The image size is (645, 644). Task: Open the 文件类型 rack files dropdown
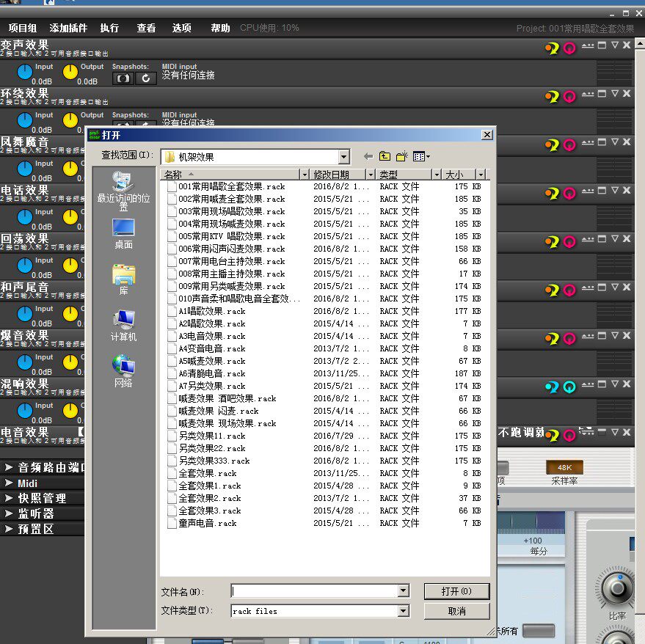click(404, 611)
